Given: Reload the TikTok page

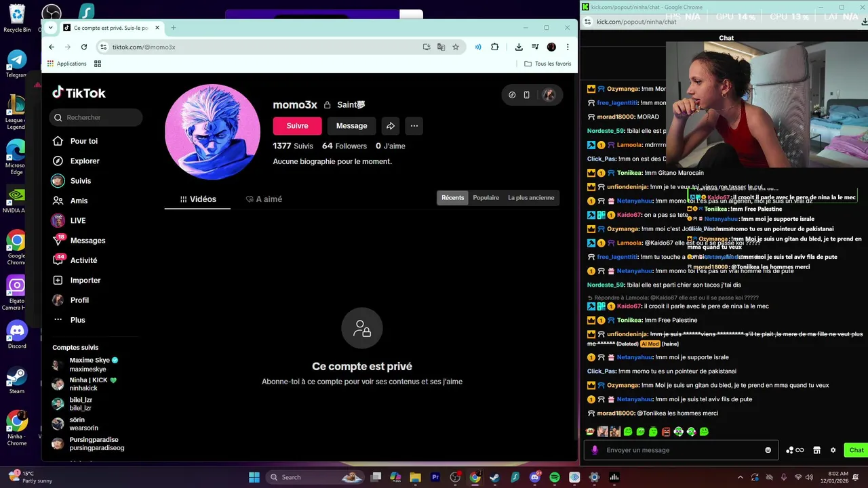Looking at the screenshot, I should click(84, 47).
